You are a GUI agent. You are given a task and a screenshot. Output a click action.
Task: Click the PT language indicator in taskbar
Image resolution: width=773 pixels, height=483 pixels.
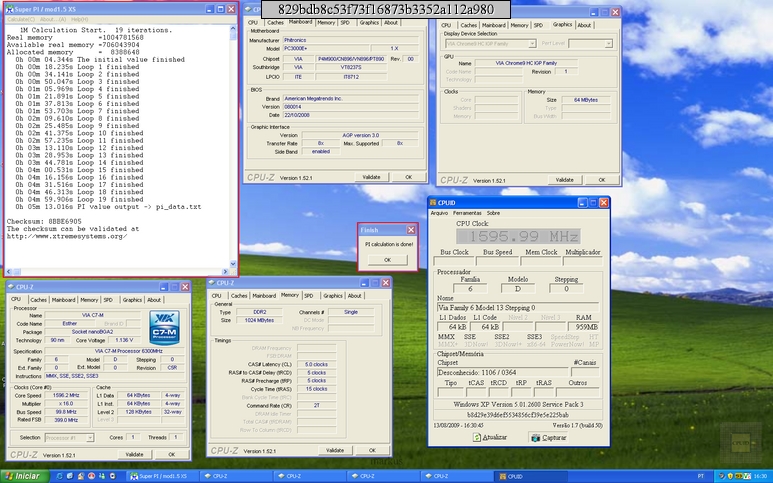click(x=701, y=476)
